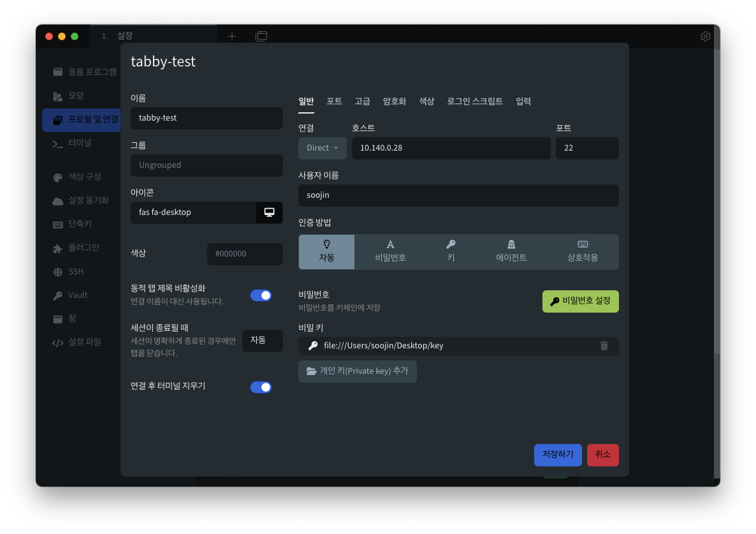
Task: Click the 포트 field showing 22
Action: (x=587, y=148)
